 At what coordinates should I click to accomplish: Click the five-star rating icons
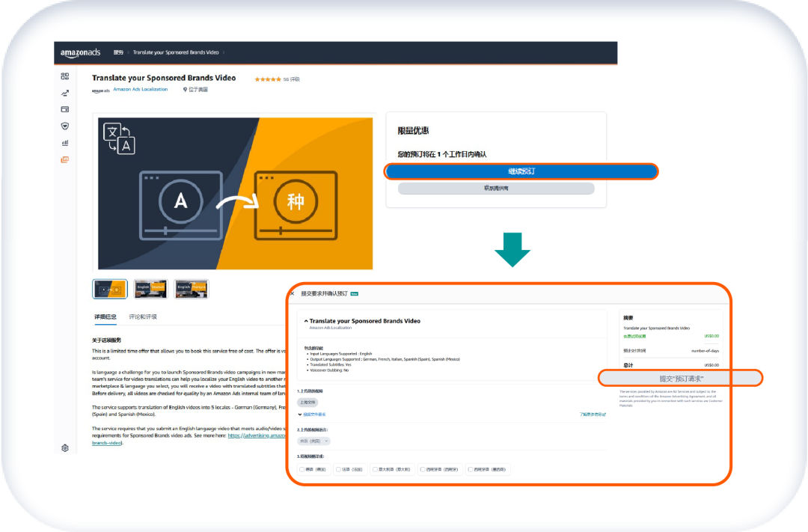coord(267,79)
